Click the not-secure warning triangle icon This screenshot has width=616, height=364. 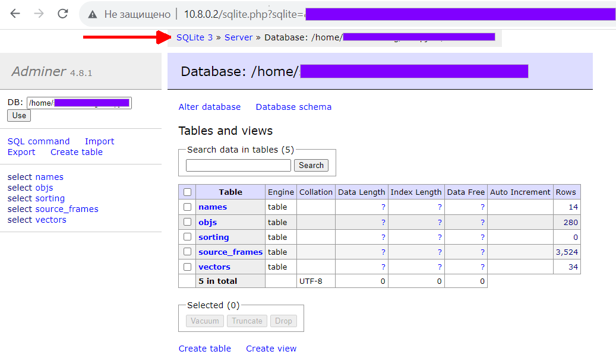click(x=91, y=14)
